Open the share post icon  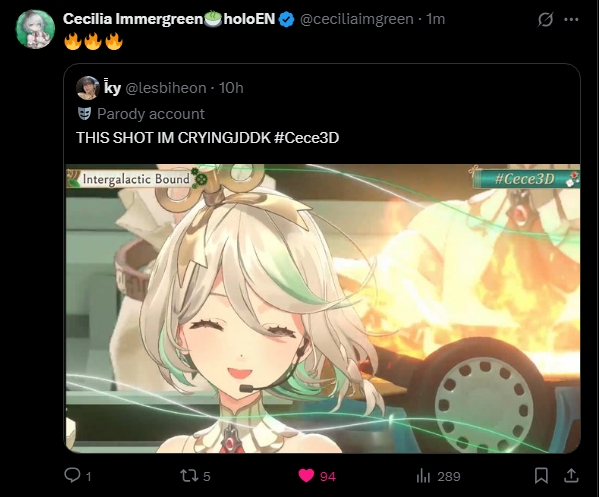point(571,476)
